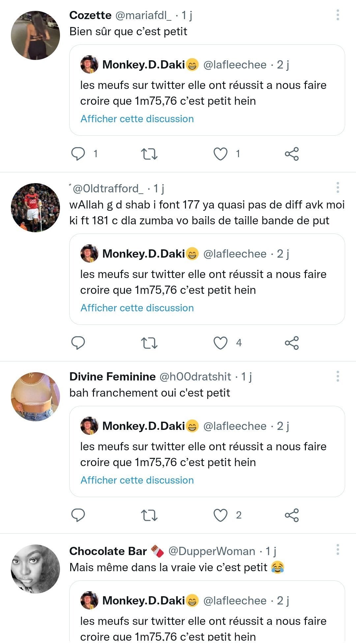
Task: Click "Afficher cette discussion" under Divine Feminine's tweet
Action: click(x=137, y=480)
